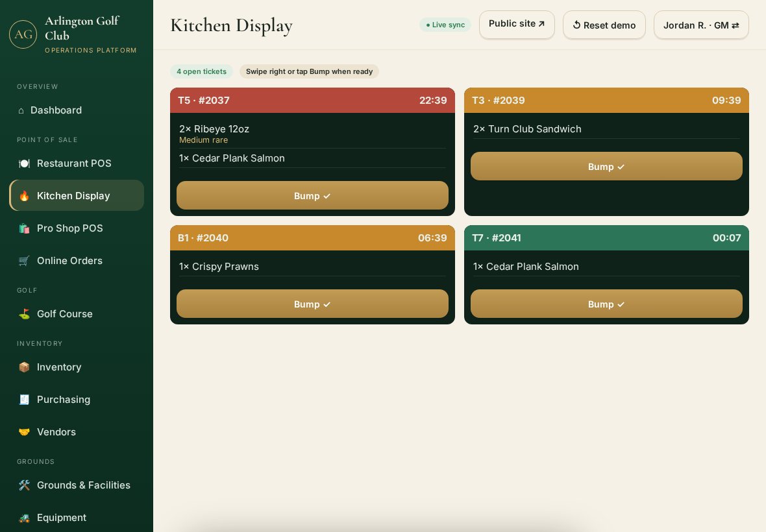Click the Medium rare modifier note

tap(203, 140)
